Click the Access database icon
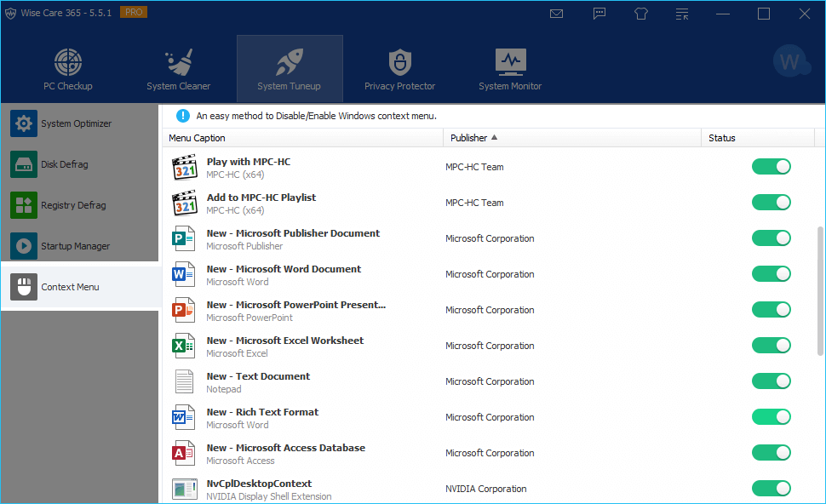Viewport: 826px width, 504px height. click(183, 453)
